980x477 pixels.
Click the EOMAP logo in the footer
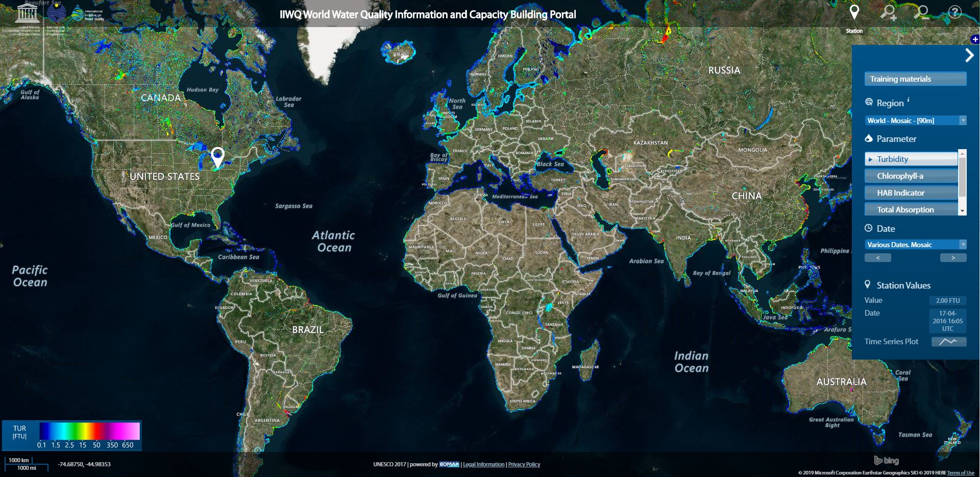pyautogui.click(x=449, y=464)
